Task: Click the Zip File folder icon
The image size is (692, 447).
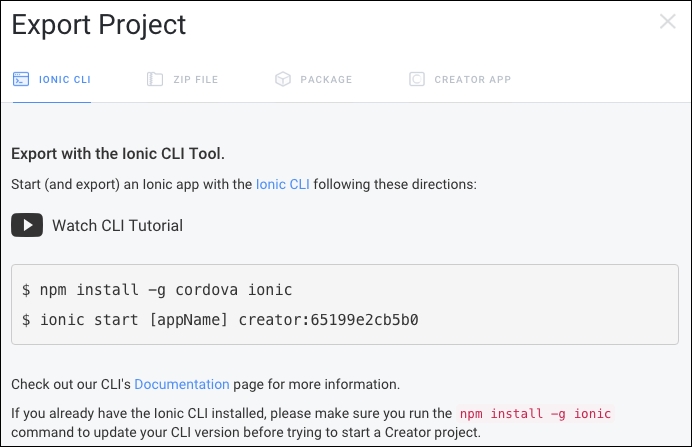Action: pyautogui.click(x=155, y=79)
